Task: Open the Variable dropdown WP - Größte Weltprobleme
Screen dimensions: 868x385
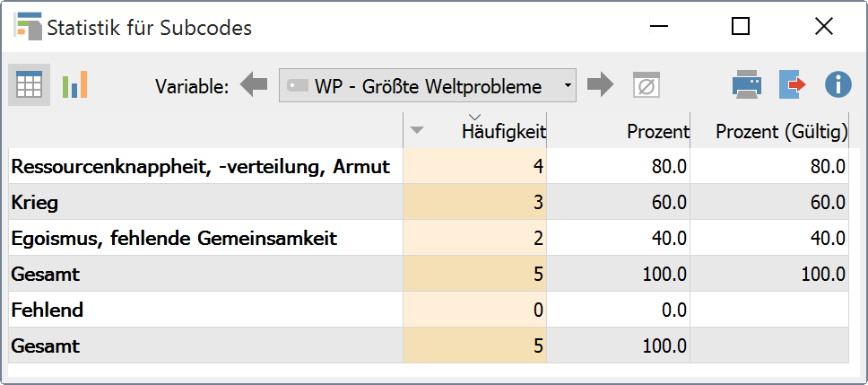Action: pos(428,86)
